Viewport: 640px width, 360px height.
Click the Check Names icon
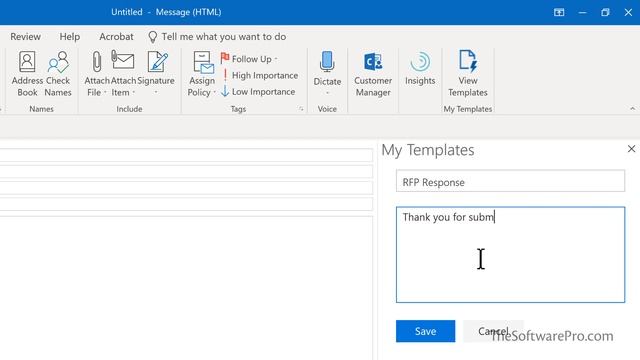click(x=58, y=62)
